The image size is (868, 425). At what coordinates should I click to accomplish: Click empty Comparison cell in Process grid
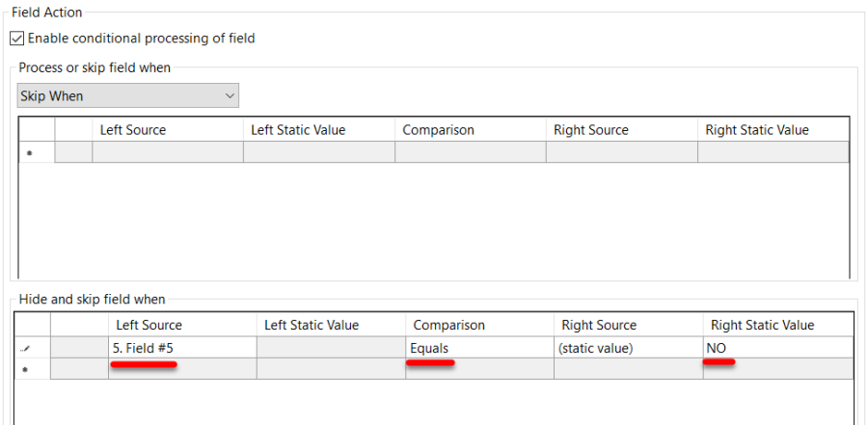471,152
